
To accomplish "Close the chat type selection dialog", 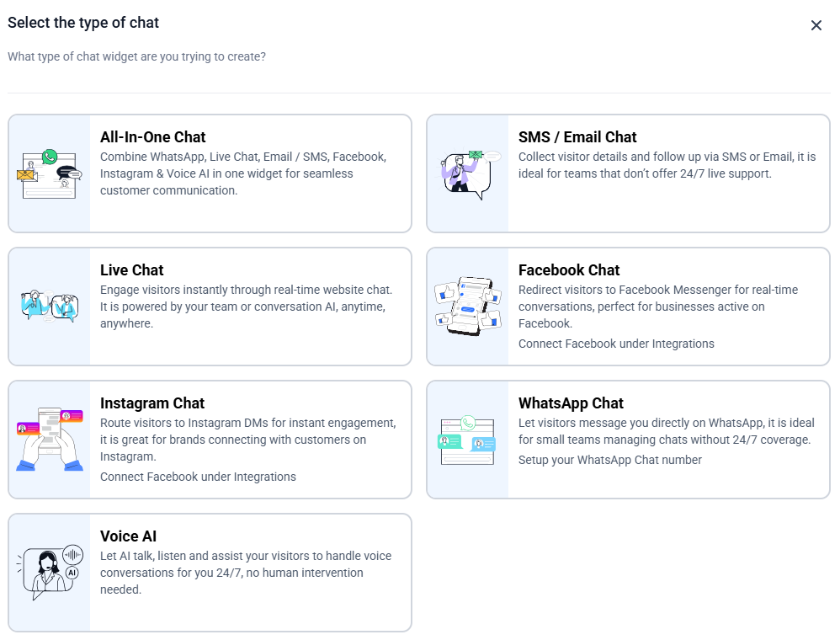I will 816,25.
